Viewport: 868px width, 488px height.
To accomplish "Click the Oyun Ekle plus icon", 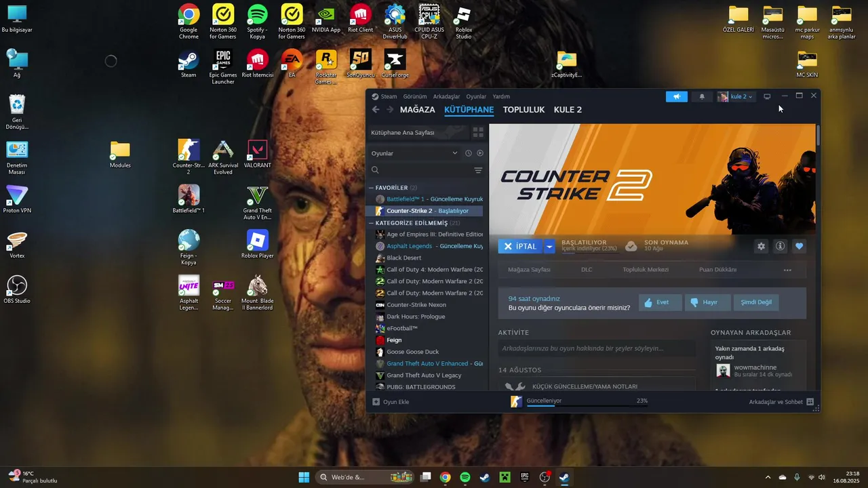I will pos(376,402).
